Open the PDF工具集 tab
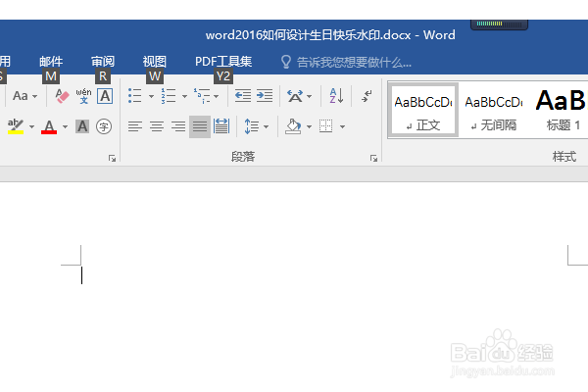Screen dimensions: 588x392 click(223, 62)
